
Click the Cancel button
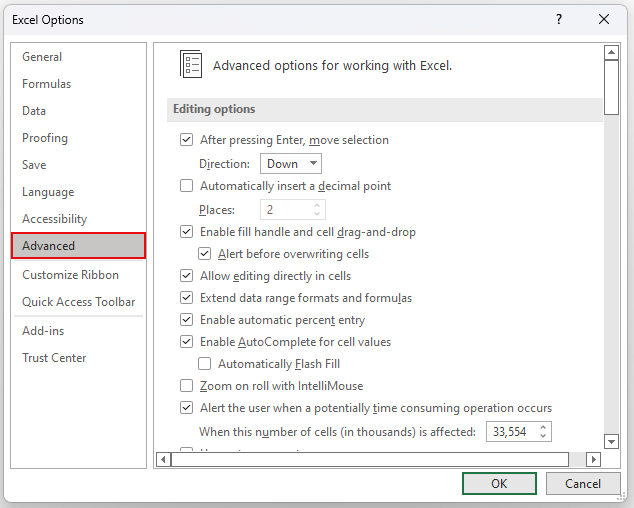(x=582, y=484)
